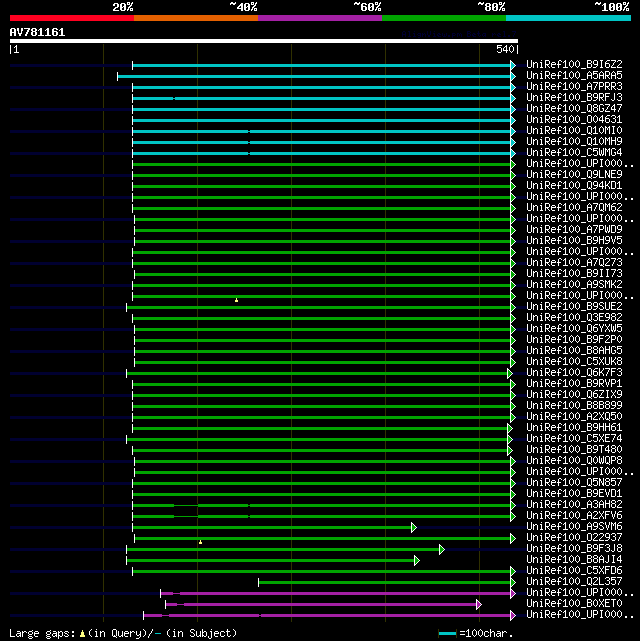Click the orange ~40% identity legend segment
Image resolution: width=640 pixels, height=641 pixels.
196,18
